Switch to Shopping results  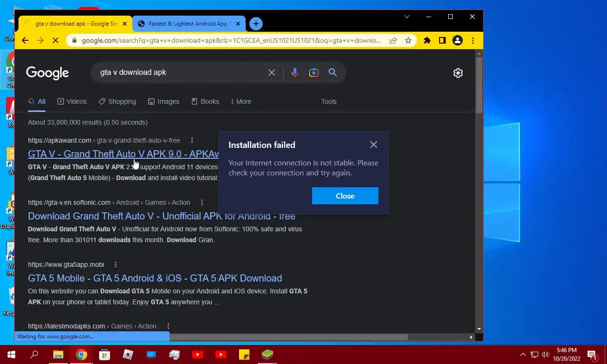click(x=117, y=101)
